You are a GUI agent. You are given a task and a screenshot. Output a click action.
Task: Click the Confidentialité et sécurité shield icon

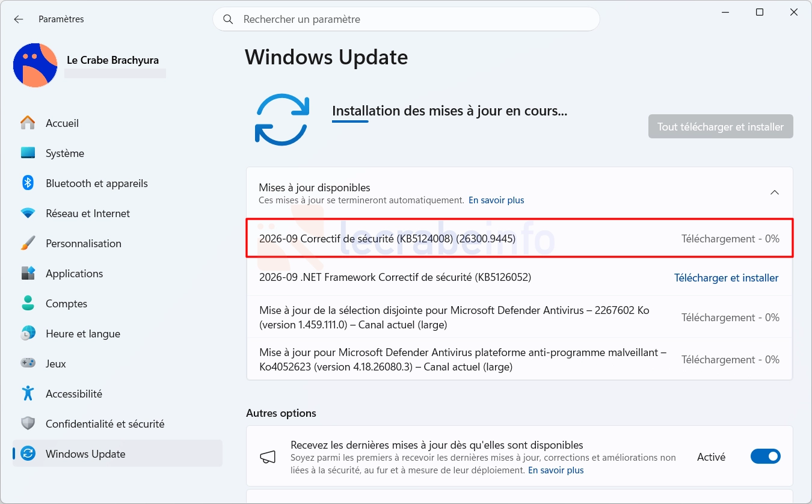click(x=28, y=423)
